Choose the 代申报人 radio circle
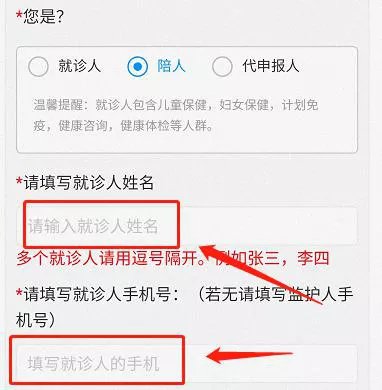This screenshot has width=382, height=390. (x=222, y=66)
